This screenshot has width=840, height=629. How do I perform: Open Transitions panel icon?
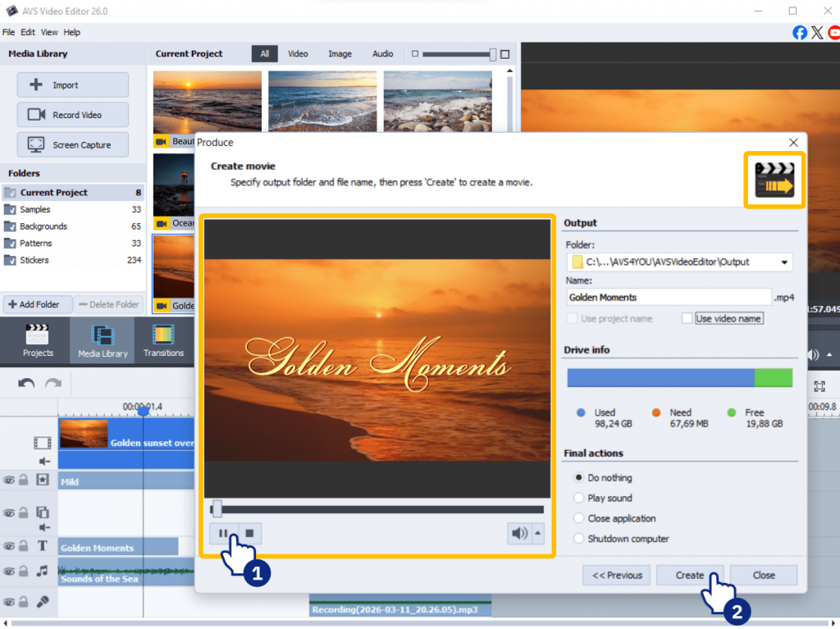coord(163,340)
